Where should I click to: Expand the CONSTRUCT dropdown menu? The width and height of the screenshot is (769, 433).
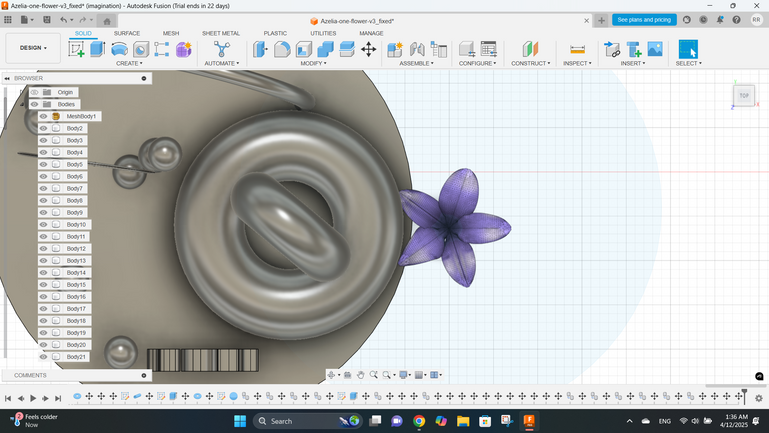pos(530,63)
